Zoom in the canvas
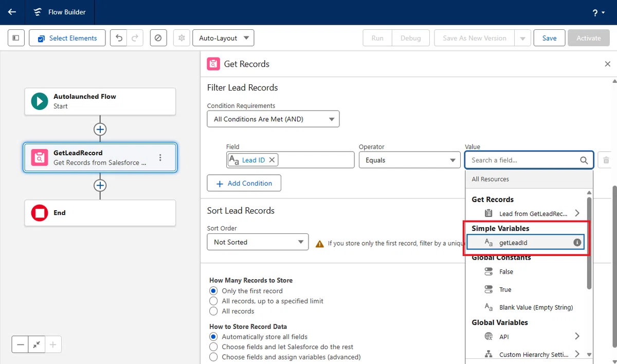This screenshot has height=364, width=617. 53,344
